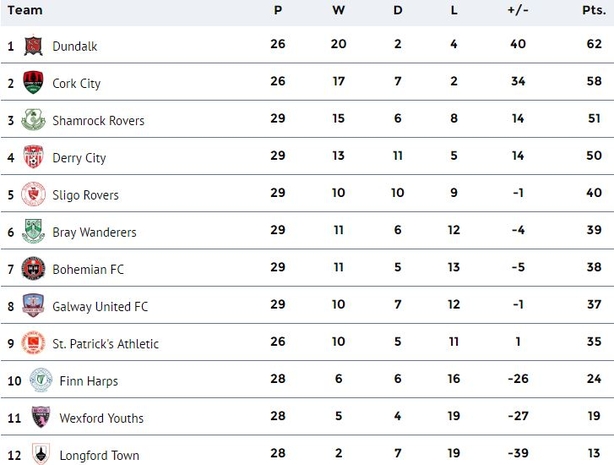Select the Team column header
The image size is (614, 465).
point(25,10)
